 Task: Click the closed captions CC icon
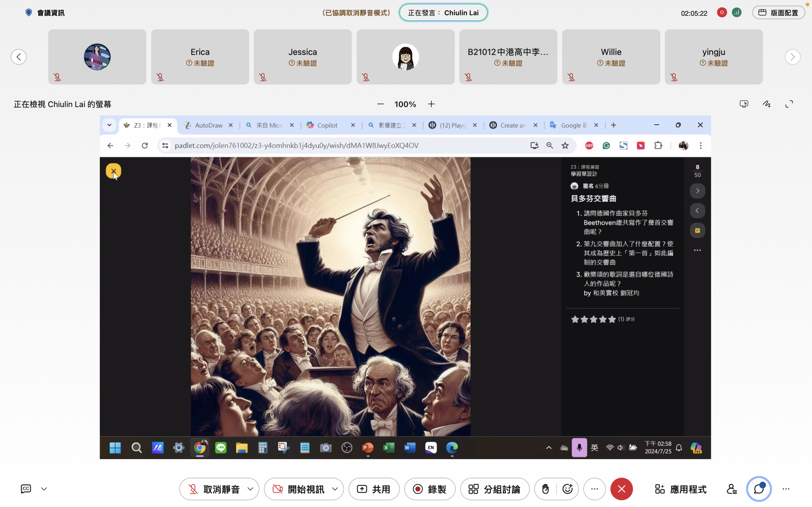tap(26, 489)
